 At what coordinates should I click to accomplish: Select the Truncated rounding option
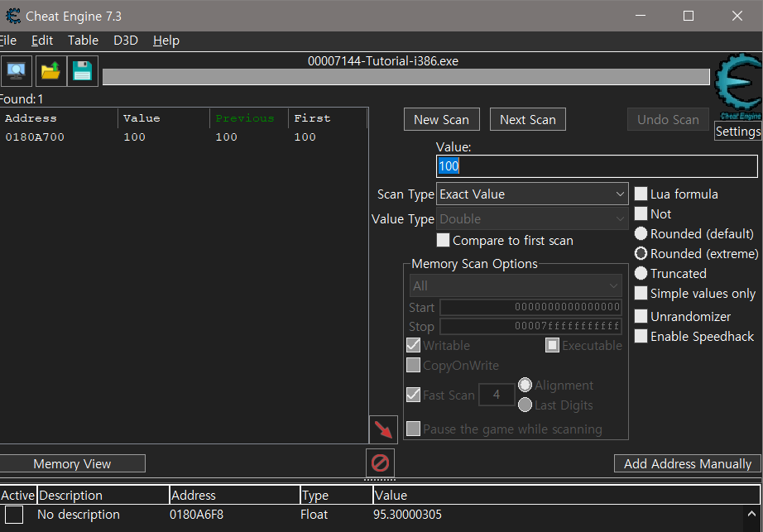tap(641, 273)
